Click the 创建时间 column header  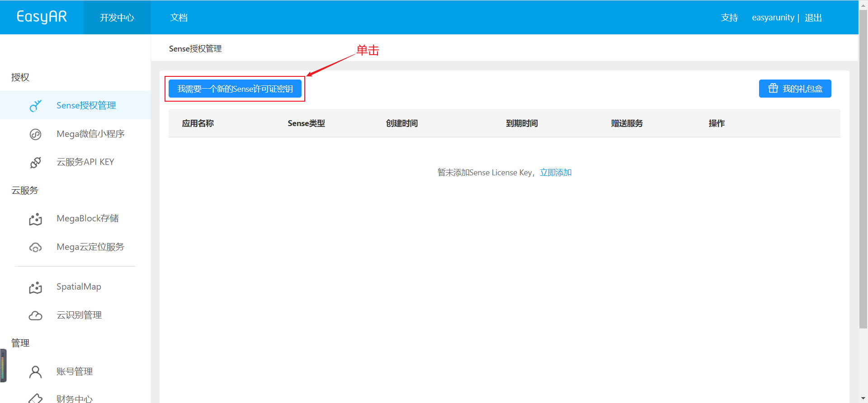(401, 123)
